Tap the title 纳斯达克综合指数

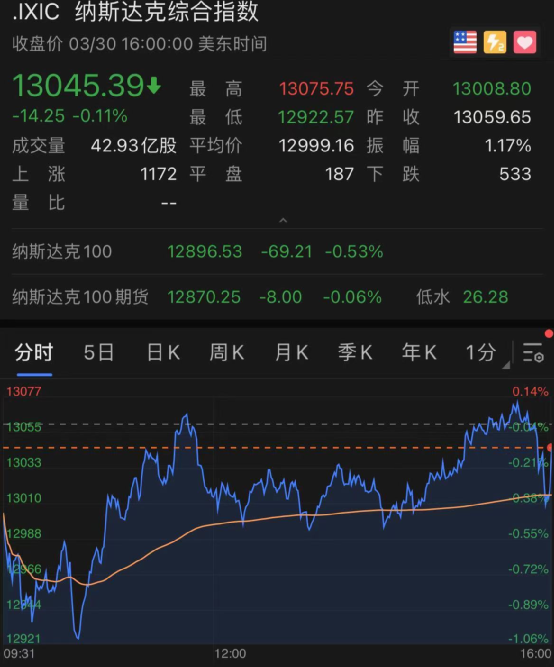tap(167, 11)
